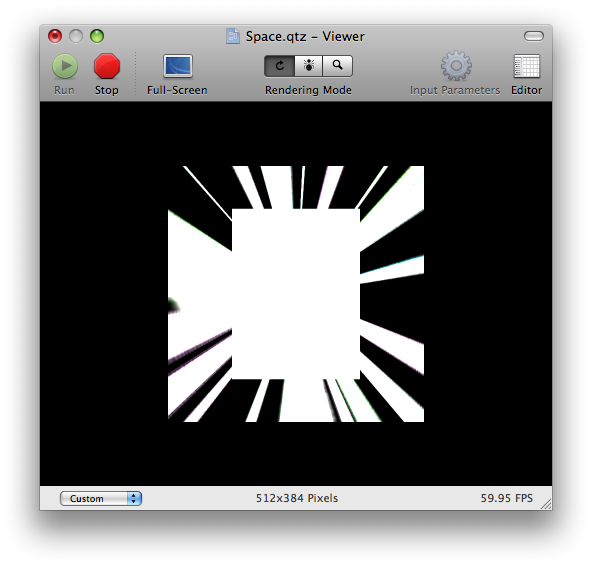Click the Space.qtz document proxy icon
This screenshot has width=592, height=565.
coord(233,36)
